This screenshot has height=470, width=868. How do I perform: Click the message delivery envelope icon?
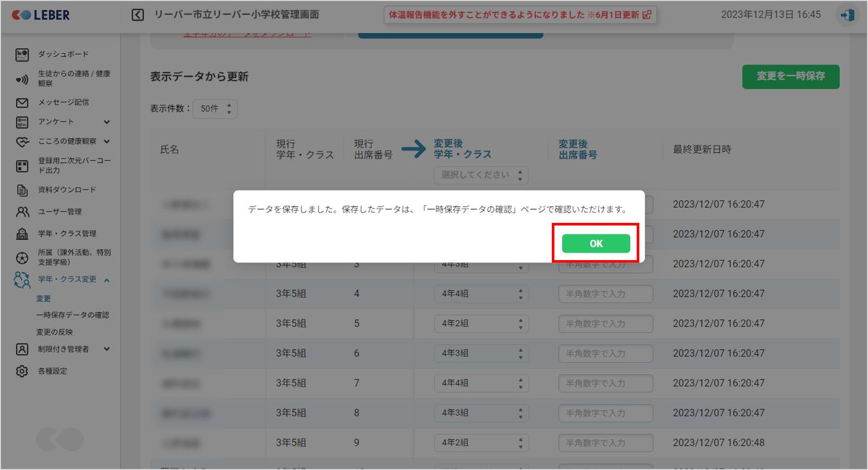tap(22, 103)
